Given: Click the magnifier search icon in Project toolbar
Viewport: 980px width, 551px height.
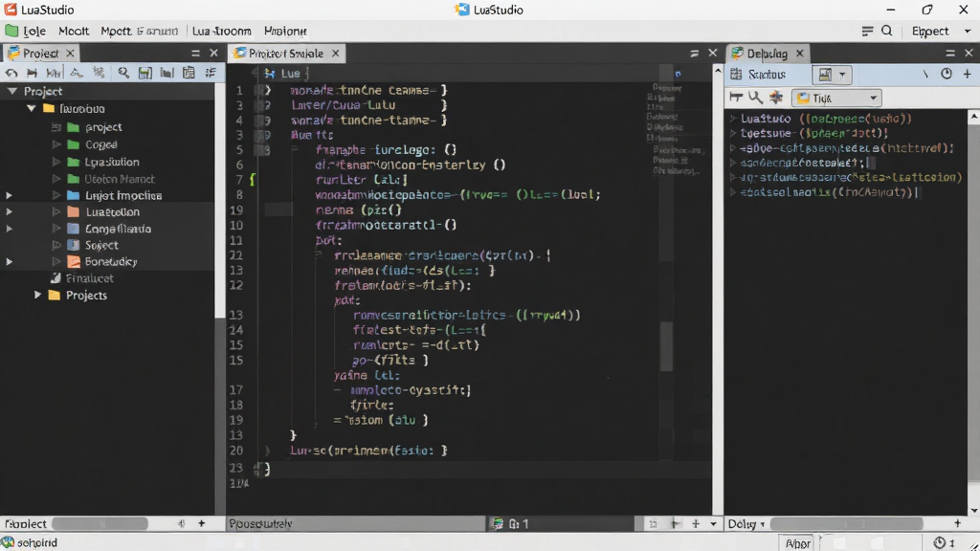Looking at the screenshot, I should tap(123, 73).
